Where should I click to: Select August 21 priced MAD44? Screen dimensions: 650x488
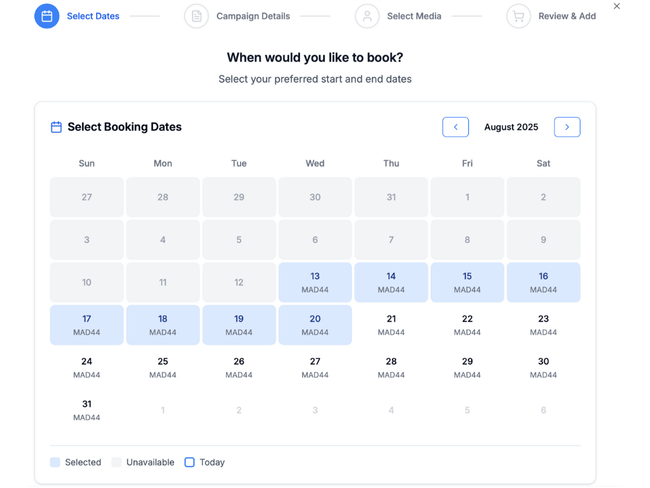(391, 325)
